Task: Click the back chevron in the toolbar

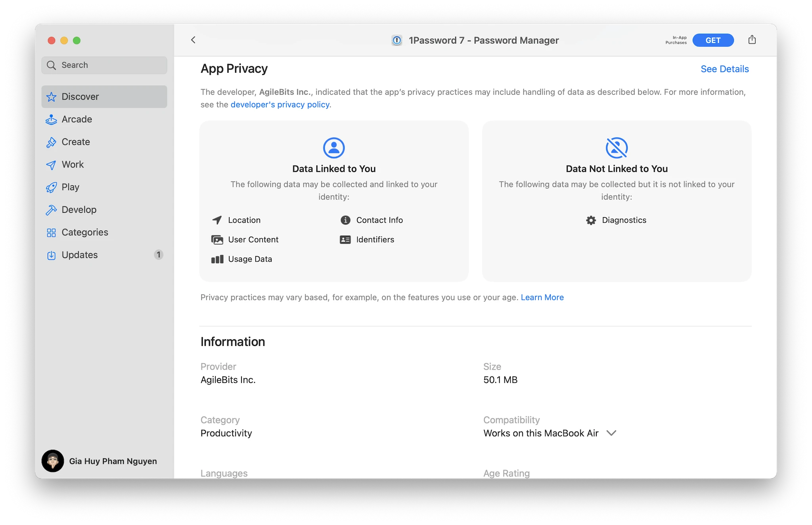Action: pyautogui.click(x=193, y=40)
